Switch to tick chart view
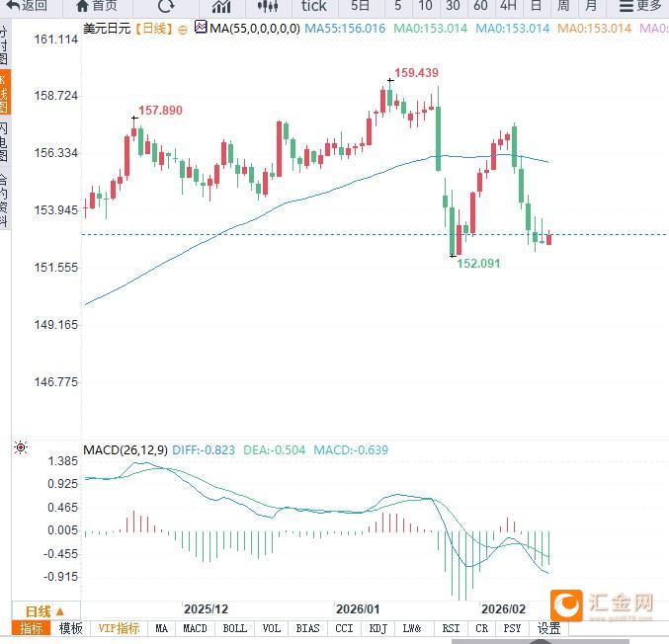Viewport: 669px width, 644px height. 313,6
